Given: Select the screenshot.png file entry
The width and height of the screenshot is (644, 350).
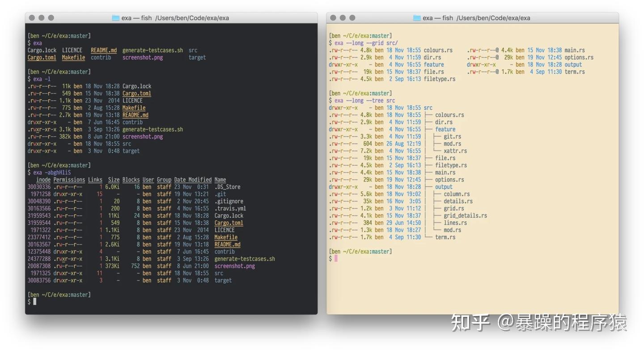Looking at the screenshot, I should [143, 136].
